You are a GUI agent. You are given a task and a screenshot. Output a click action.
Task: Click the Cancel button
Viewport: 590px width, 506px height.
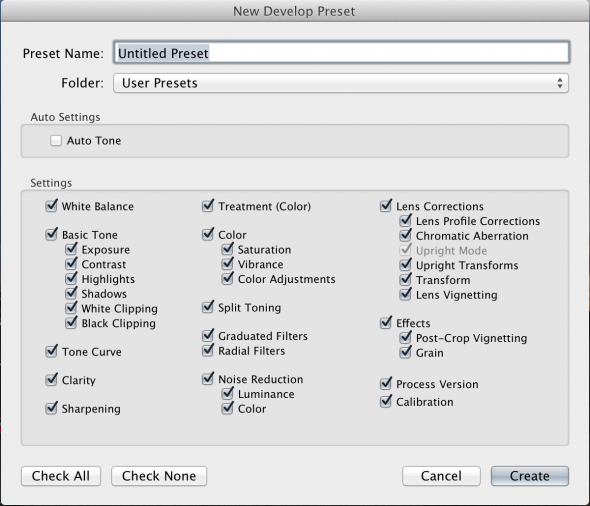click(441, 476)
